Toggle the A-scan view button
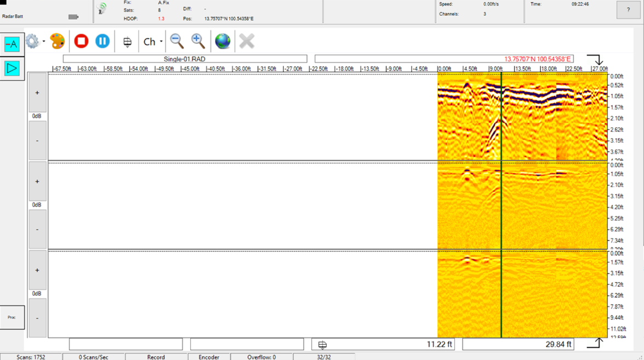The image size is (644, 360). pyautogui.click(x=12, y=44)
